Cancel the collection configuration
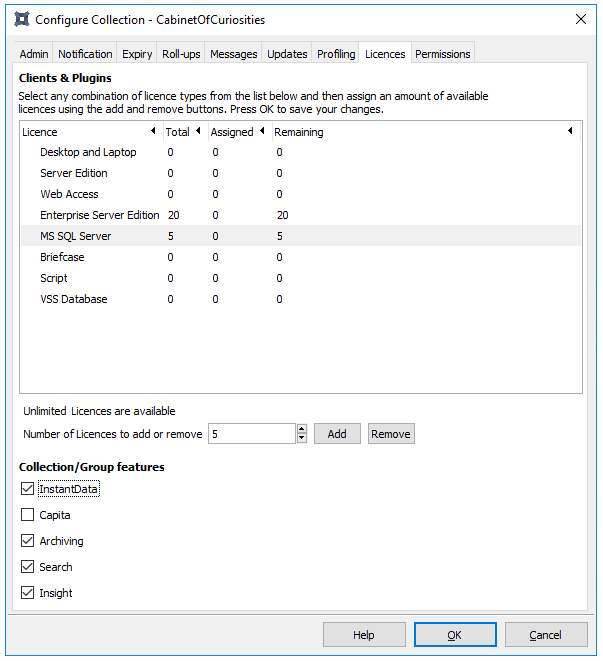This screenshot has height=661, width=603. pyautogui.click(x=546, y=635)
